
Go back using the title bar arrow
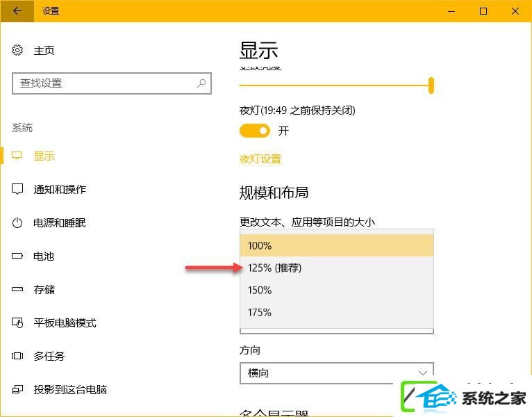click(17, 11)
